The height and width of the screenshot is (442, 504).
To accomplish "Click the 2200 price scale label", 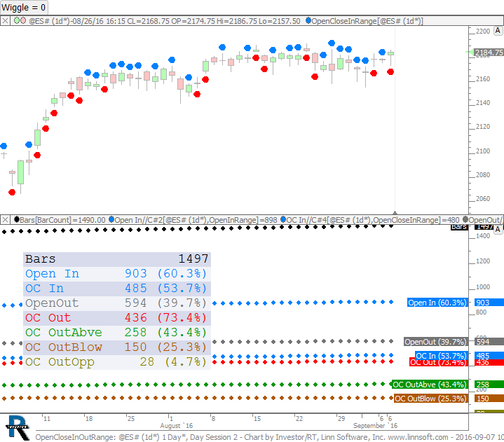I will tap(483, 31).
